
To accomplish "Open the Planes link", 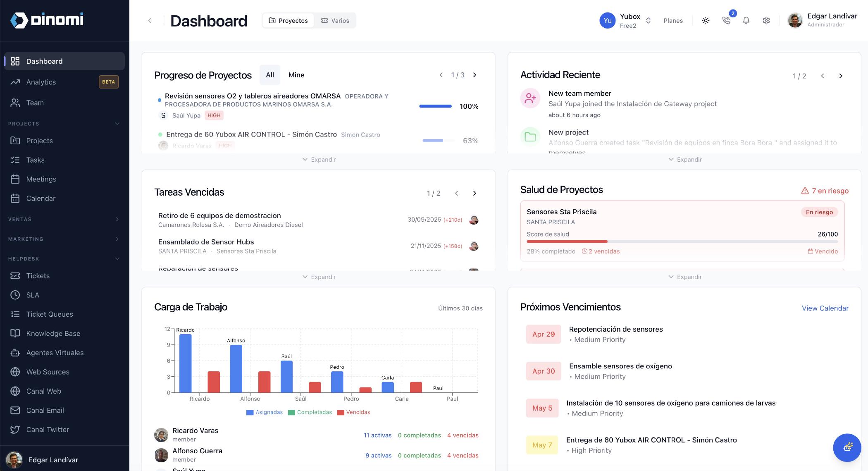I will pyautogui.click(x=673, y=21).
